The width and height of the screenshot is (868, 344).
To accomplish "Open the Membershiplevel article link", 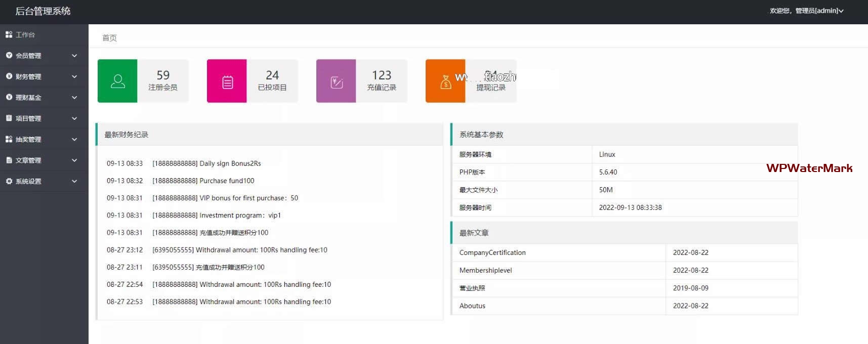I will (485, 270).
